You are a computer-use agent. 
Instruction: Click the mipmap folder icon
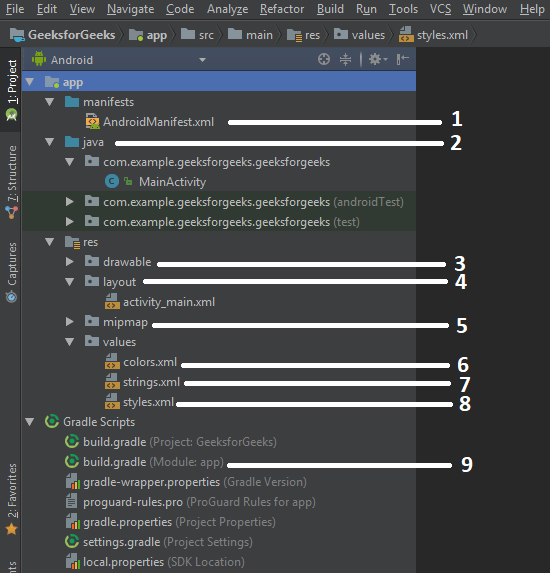tap(92, 321)
